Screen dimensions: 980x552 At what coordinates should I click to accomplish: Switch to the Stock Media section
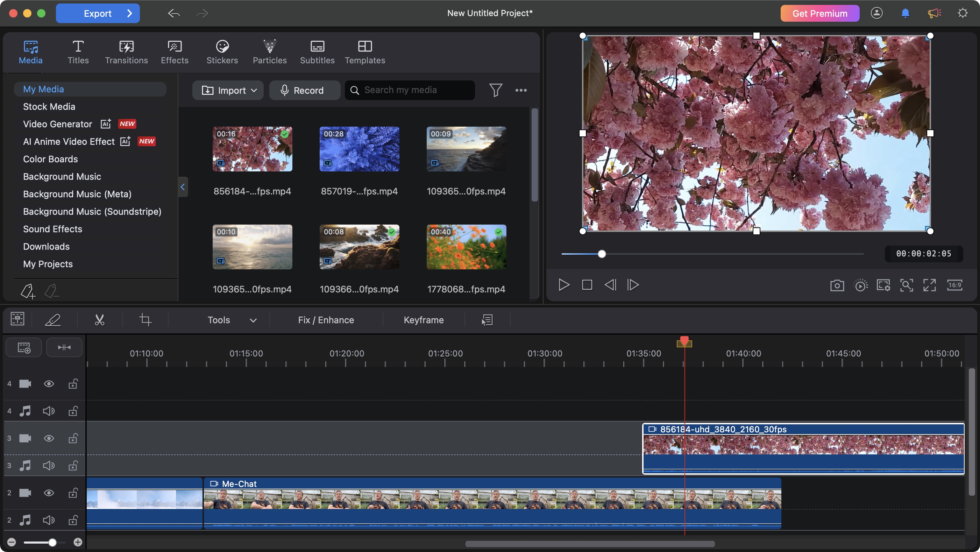(x=49, y=107)
